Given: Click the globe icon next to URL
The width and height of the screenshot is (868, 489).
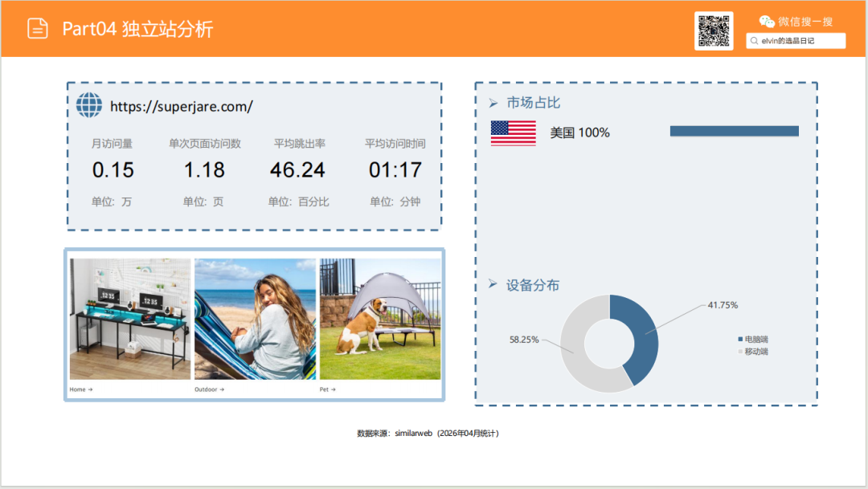Looking at the screenshot, I should point(89,105).
